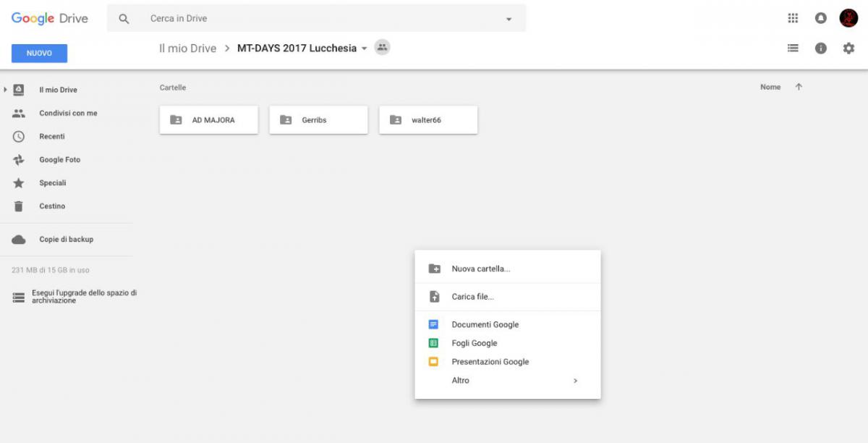Image resolution: width=868 pixels, height=443 pixels.
Task: Click the Cestino trash icon
Action: [x=19, y=206]
